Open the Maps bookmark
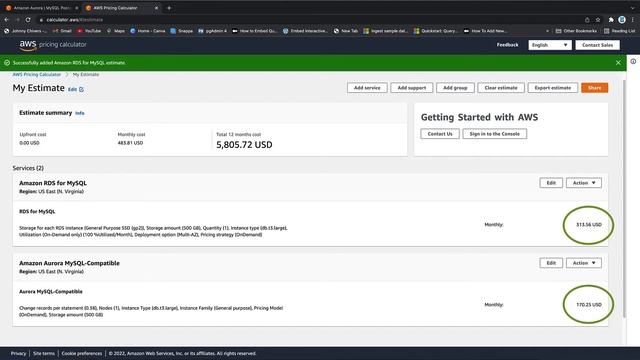Screen dimensions: 640x360 pyautogui.click(x=116, y=31)
